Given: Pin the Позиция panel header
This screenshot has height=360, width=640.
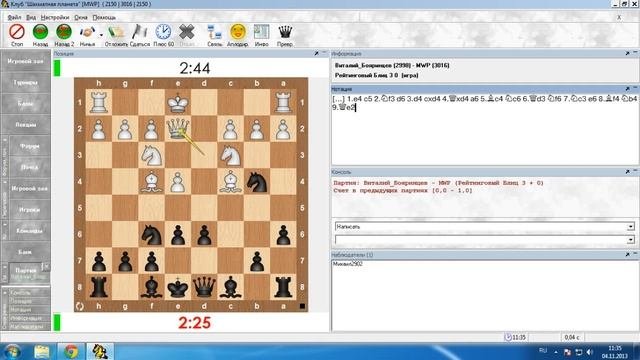Looking at the screenshot, I should pos(317,53).
